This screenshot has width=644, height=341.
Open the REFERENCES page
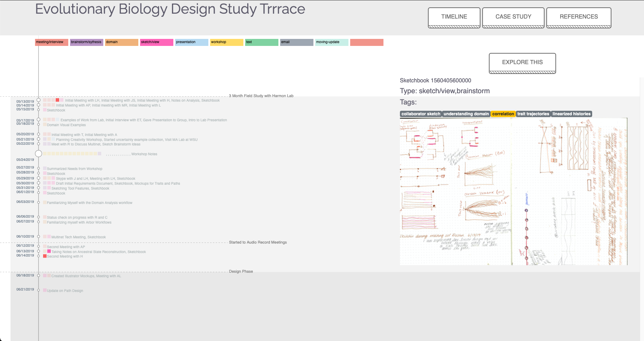click(579, 18)
